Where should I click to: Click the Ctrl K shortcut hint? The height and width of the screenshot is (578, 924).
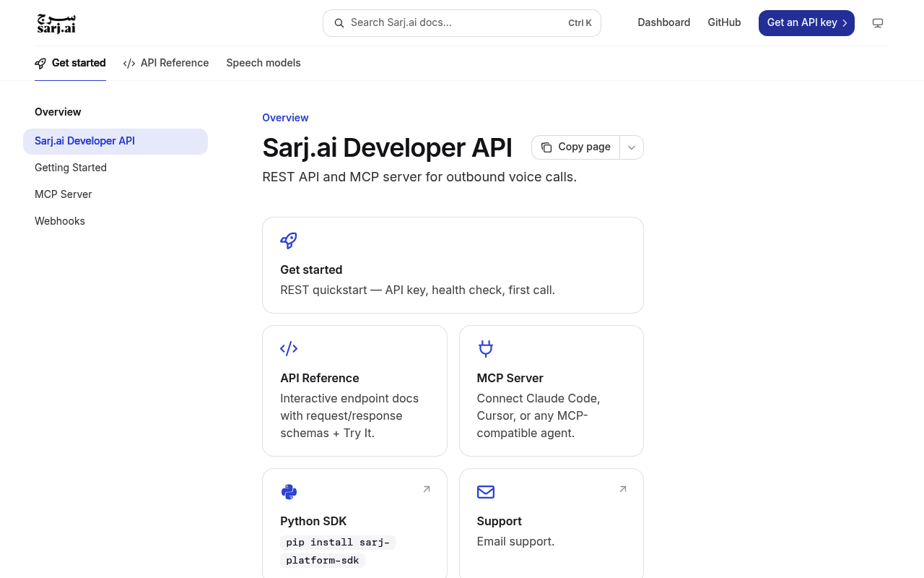tap(580, 23)
